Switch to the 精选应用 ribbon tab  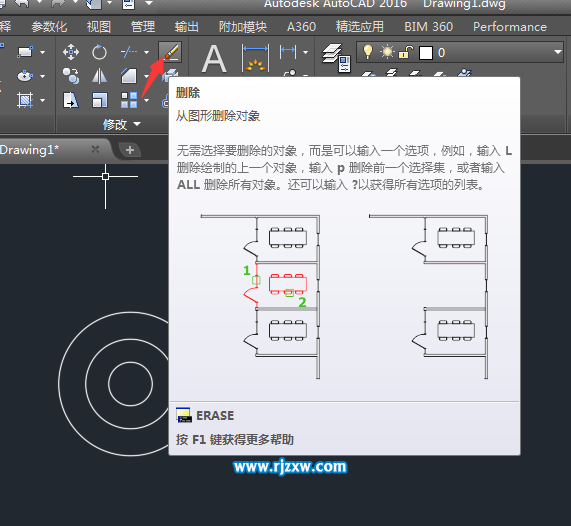[x=360, y=27]
